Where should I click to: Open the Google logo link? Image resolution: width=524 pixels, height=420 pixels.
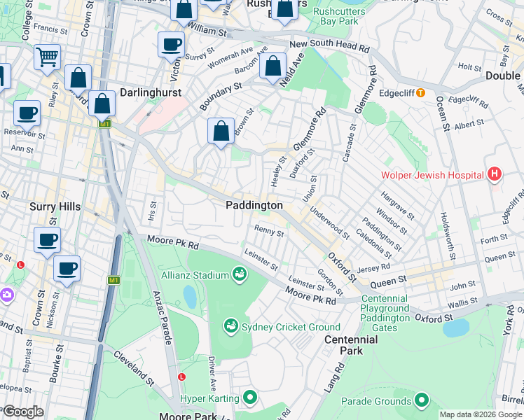(x=23, y=412)
